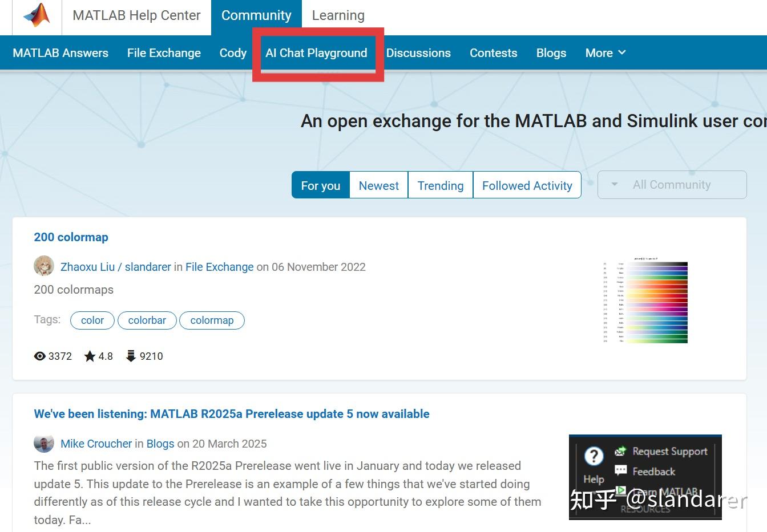Image resolution: width=767 pixels, height=532 pixels.
Task: Click the colorbar tag pill
Action: 147,320
